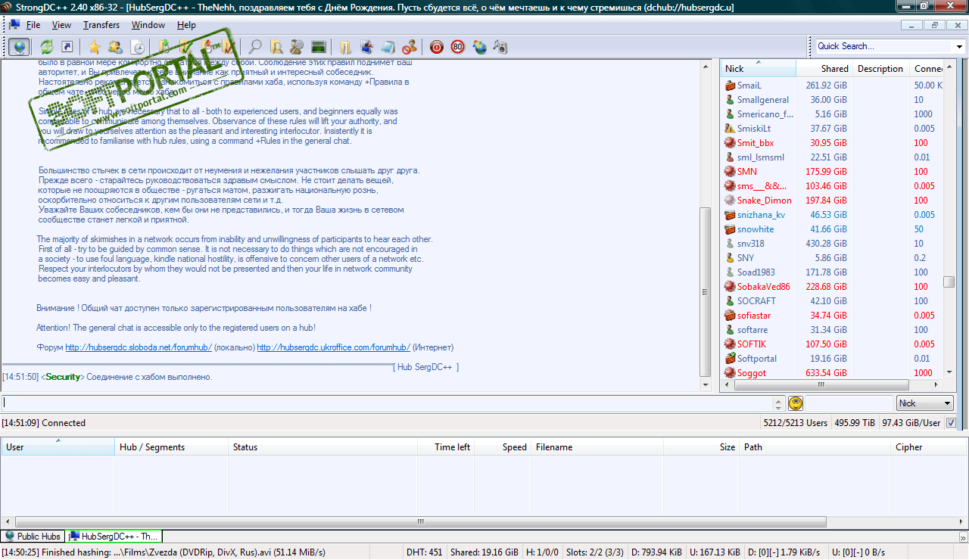Open Favorite Users from the toolbar
Image resolution: width=969 pixels, height=560 pixels.
(115, 47)
